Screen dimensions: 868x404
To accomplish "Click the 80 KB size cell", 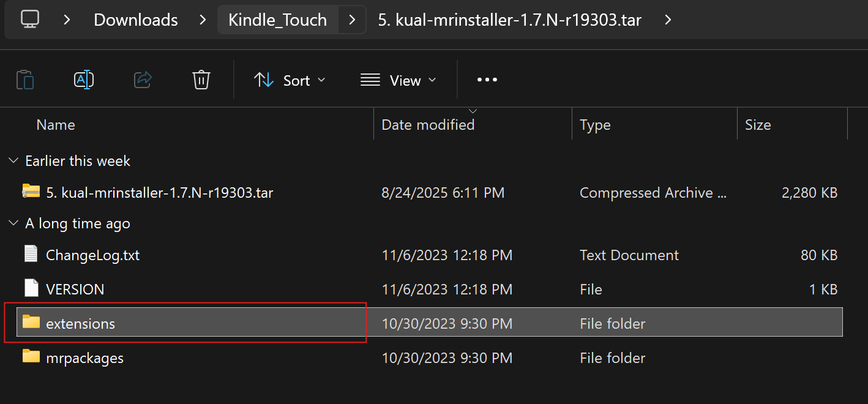I will click(819, 255).
